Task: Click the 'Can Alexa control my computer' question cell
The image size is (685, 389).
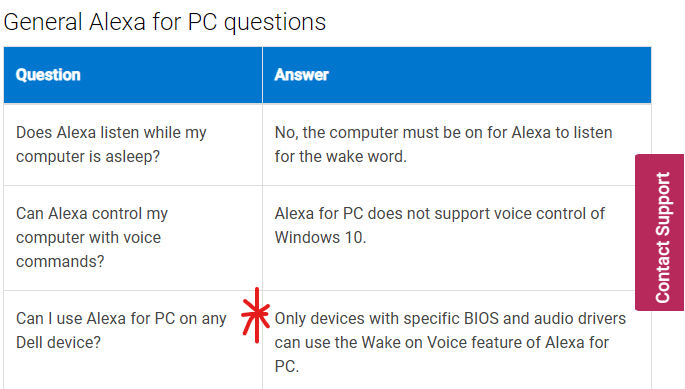Action: 133,238
